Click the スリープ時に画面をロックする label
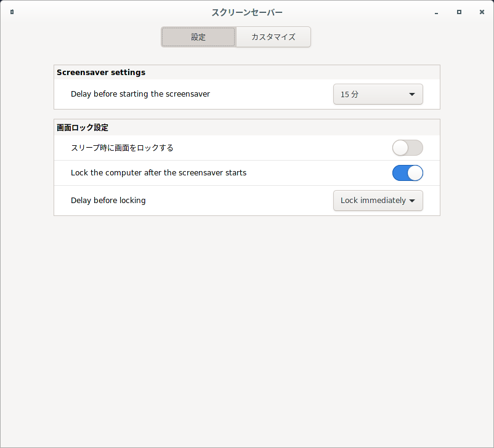 pos(122,148)
